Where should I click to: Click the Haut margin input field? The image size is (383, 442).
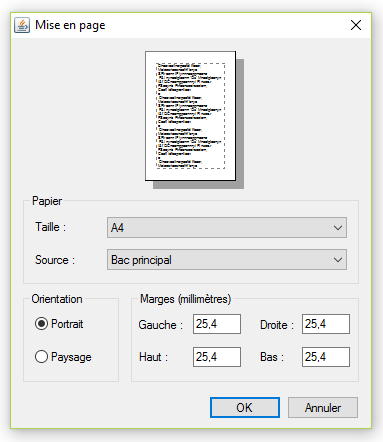point(217,357)
